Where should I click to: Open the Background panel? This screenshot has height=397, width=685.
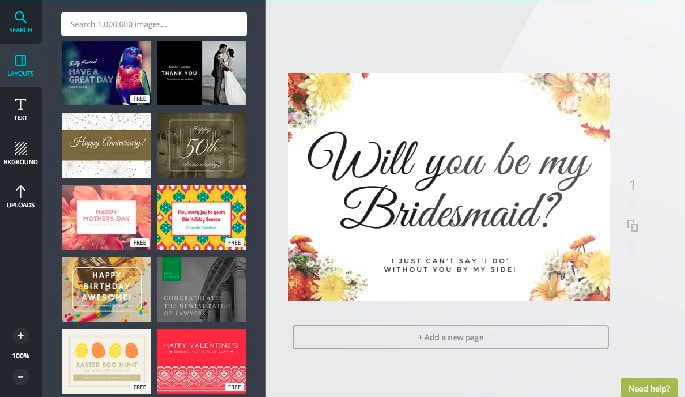[21, 153]
